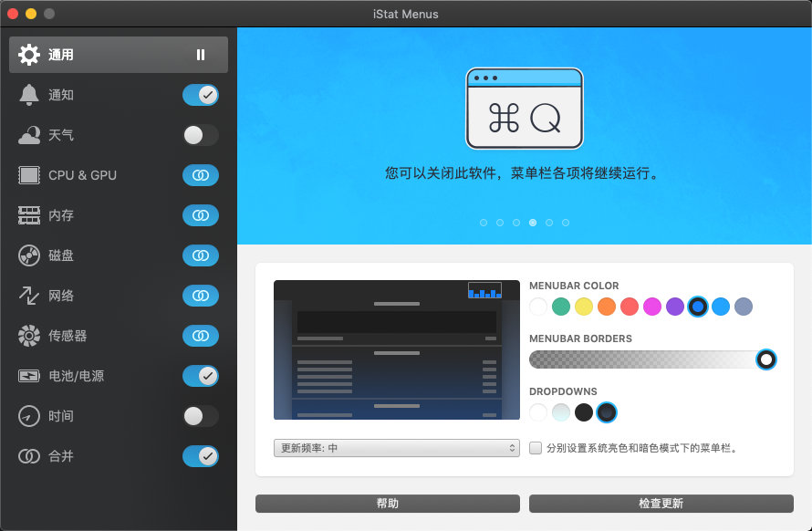Click the CPU chip icon
This screenshot has height=531, width=812.
tap(29, 175)
